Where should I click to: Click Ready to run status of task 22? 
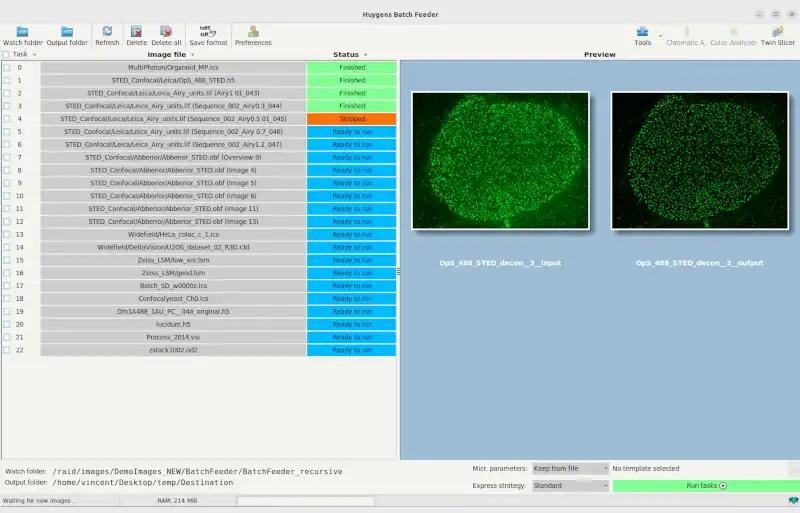(352, 350)
